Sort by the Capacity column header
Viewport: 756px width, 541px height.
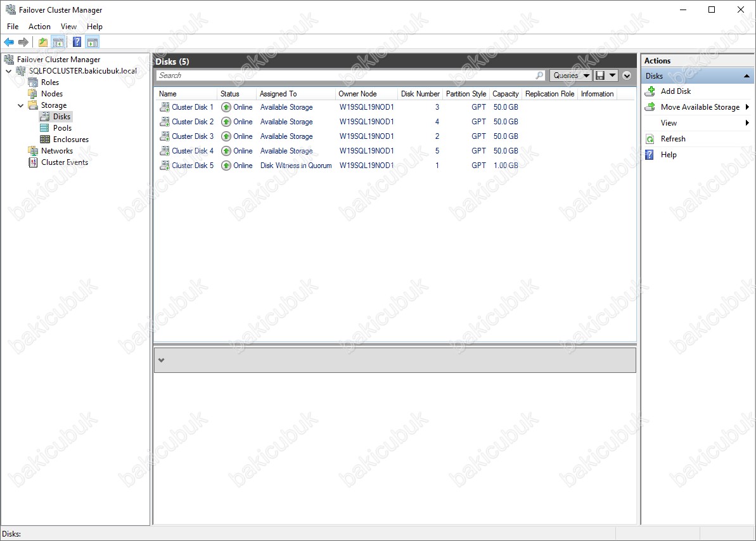[x=505, y=94]
